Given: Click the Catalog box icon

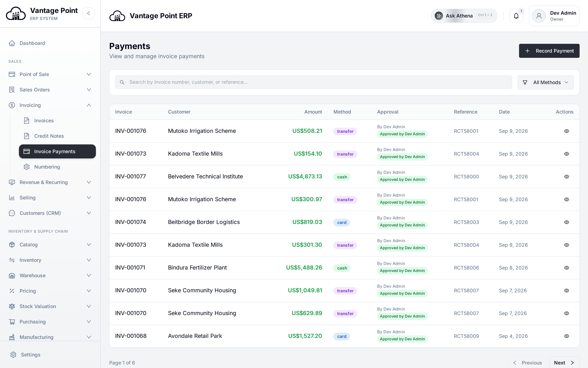Looking at the screenshot, I should pos(12,245).
